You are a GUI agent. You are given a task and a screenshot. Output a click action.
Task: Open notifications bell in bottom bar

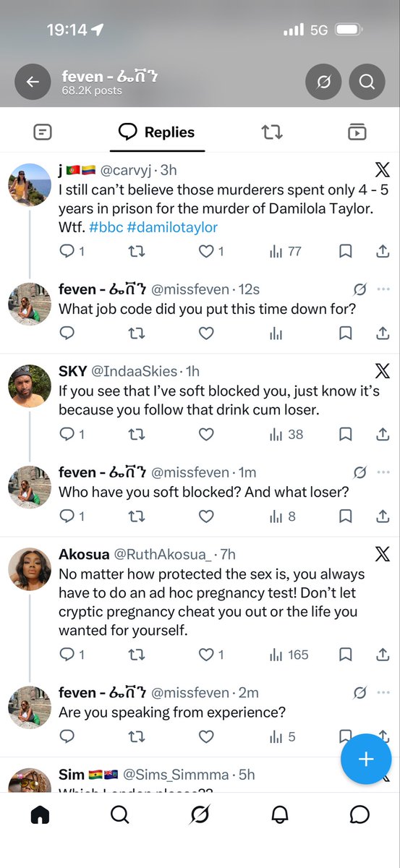click(x=280, y=814)
